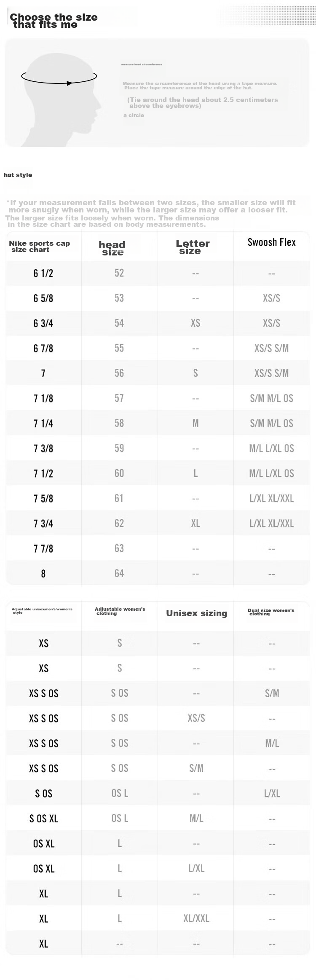
Task: Click the 'head size' column header
Action: point(112,248)
